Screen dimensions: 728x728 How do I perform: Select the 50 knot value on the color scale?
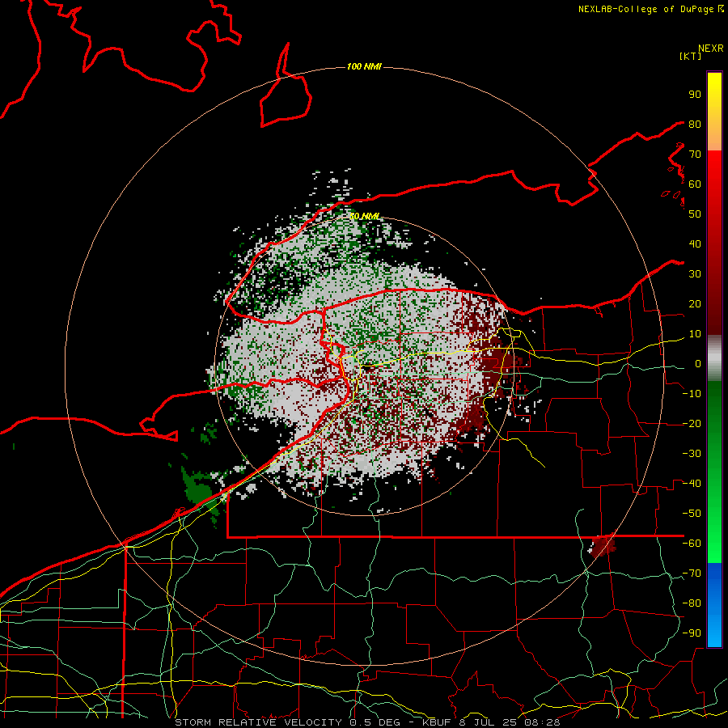tap(695, 214)
